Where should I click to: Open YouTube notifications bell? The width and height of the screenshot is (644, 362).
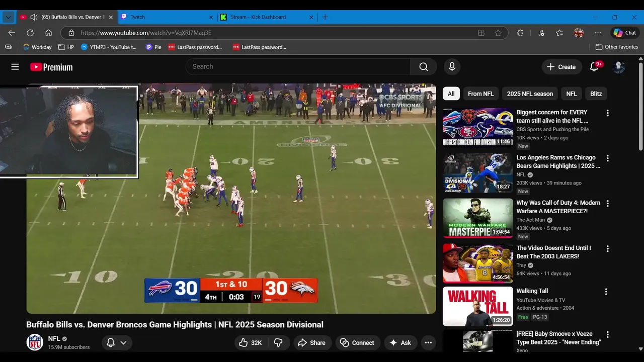[x=594, y=67]
